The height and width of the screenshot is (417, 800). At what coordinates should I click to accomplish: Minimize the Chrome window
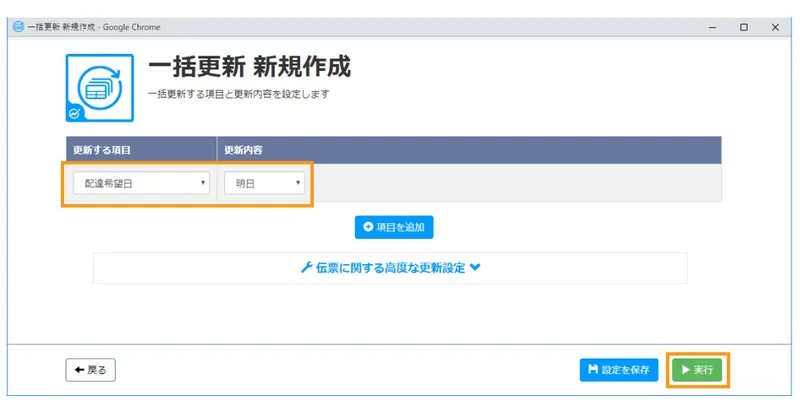point(712,27)
